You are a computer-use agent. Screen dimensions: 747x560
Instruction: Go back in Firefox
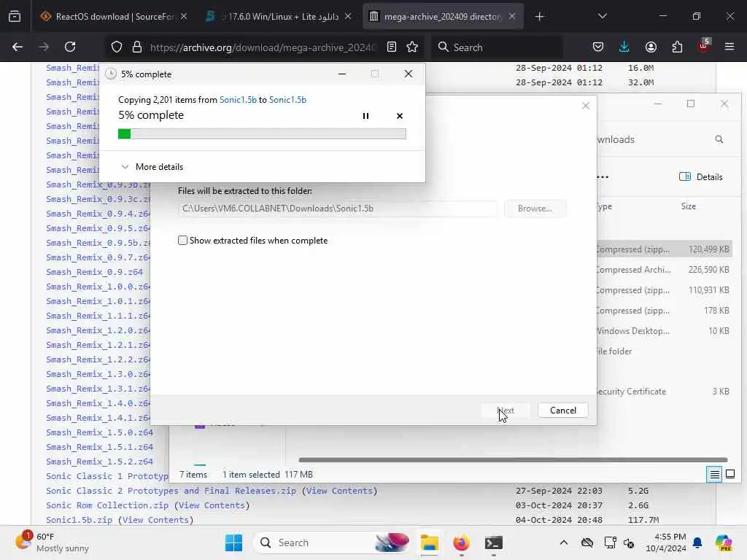(18, 47)
